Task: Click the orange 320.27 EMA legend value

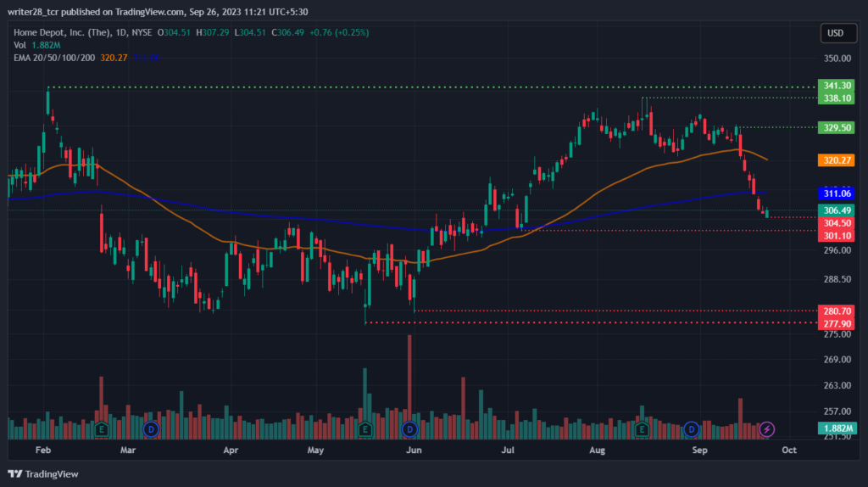Action: 114,58
